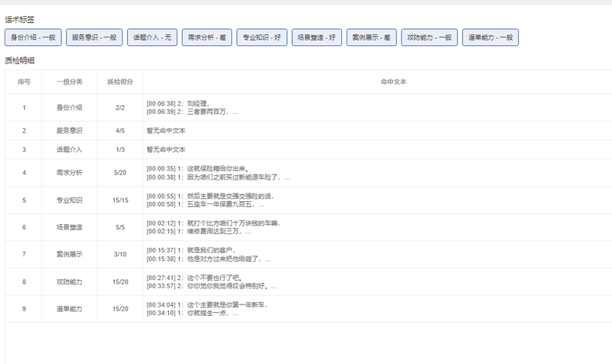612x364 pixels.
Task: Click the 质检得分 column header
Action: click(120, 82)
